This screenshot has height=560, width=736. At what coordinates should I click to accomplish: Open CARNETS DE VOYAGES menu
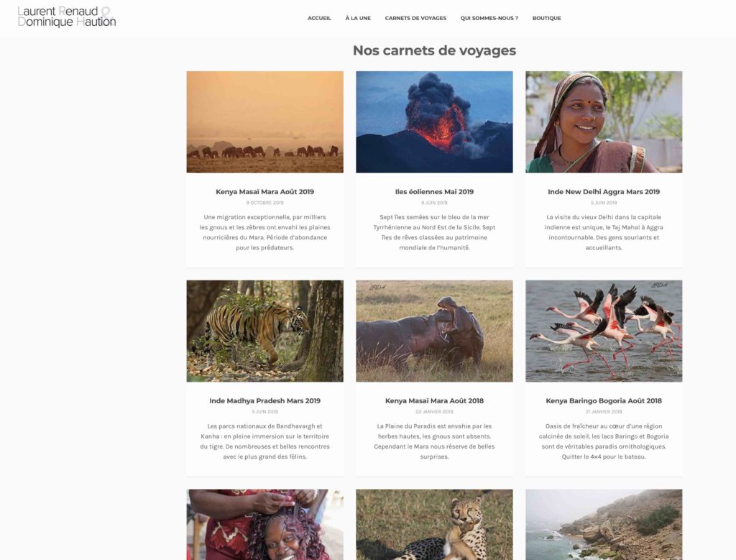pyautogui.click(x=415, y=18)
